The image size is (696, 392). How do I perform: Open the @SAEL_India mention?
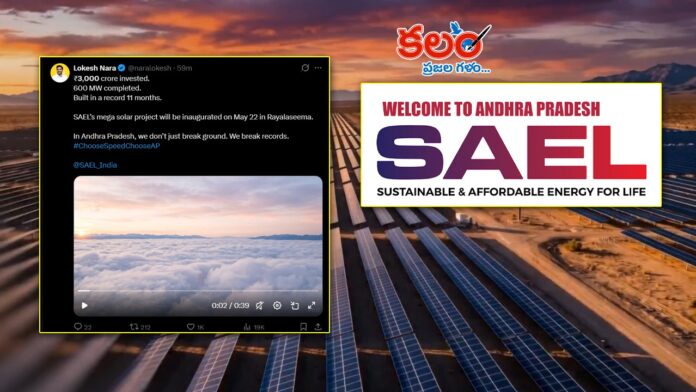(x=95, y=165)
